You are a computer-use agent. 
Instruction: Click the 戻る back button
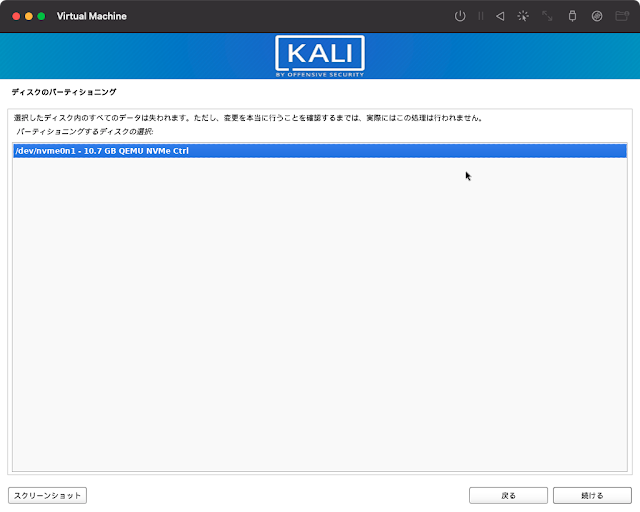pos(508,495)
